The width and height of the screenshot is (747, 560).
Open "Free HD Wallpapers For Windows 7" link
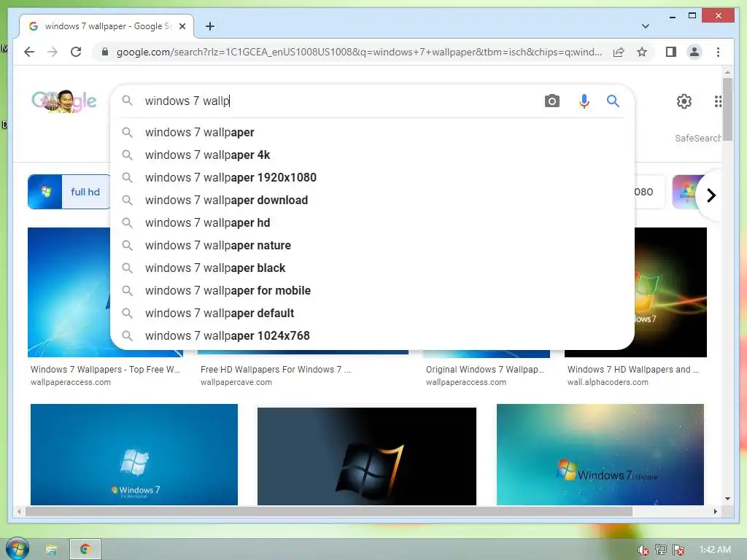coord(275,370)
